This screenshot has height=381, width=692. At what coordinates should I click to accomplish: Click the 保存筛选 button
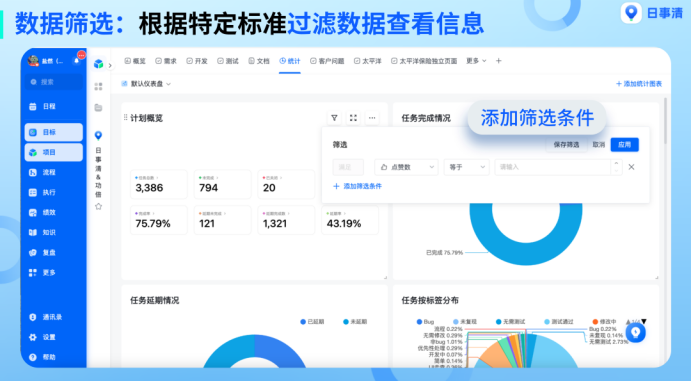[x=566, y=144]
